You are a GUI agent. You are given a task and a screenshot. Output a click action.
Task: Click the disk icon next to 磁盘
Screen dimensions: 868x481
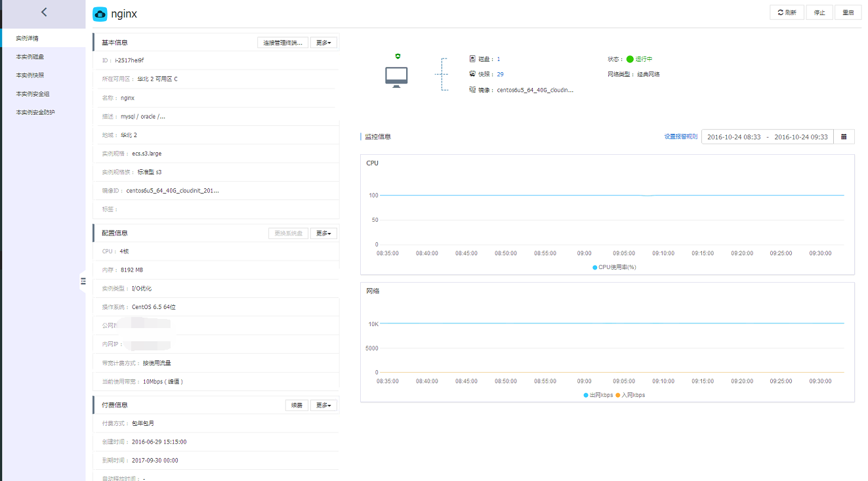click(472, 59)
